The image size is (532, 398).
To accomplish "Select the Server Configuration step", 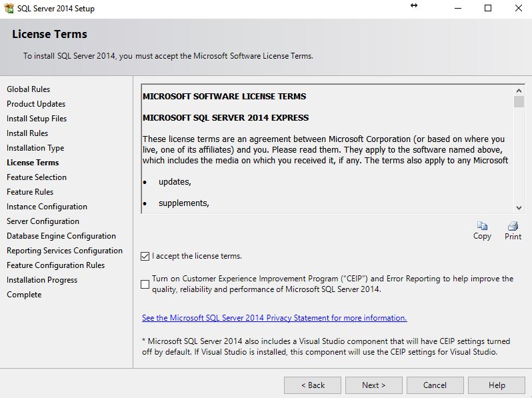I will 43,221.
